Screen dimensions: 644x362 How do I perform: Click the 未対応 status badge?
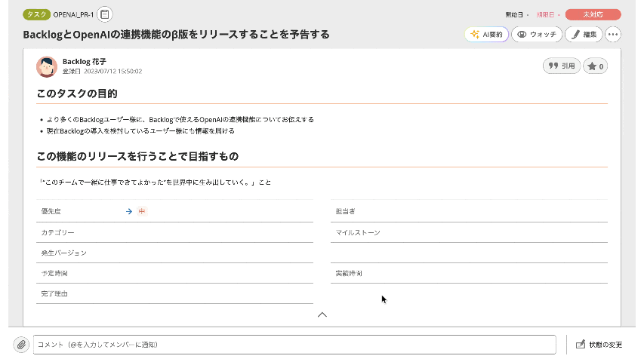593,14
